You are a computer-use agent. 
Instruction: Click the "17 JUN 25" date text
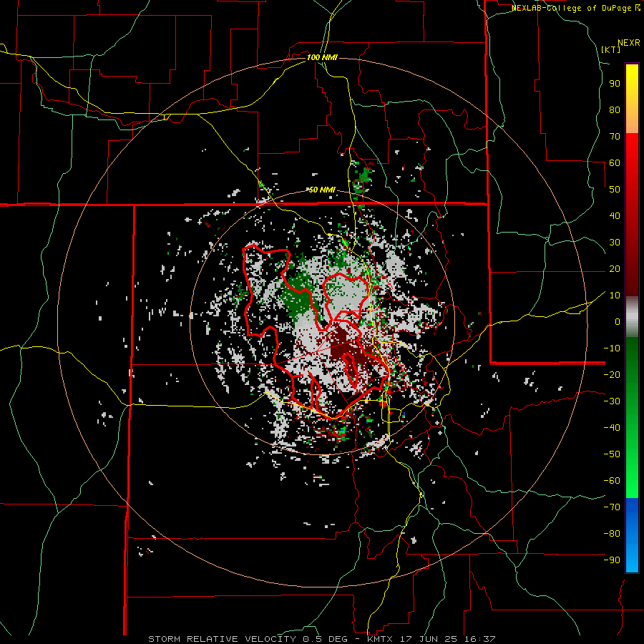[429, 639]
